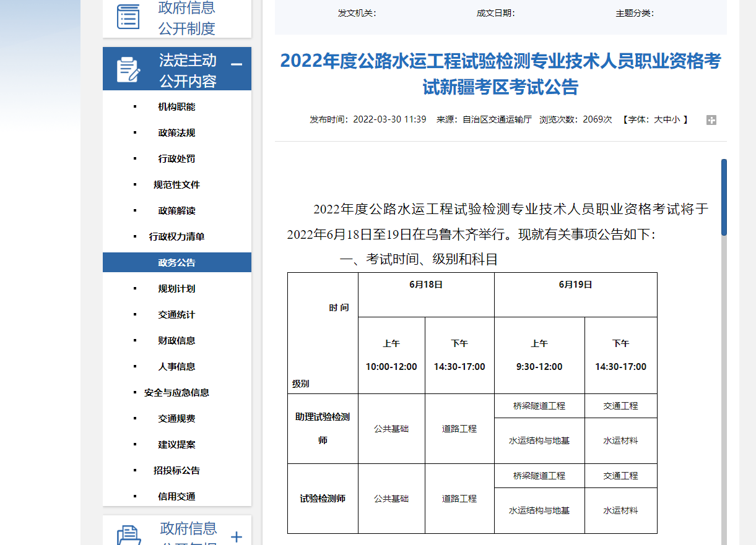Screen dimensions: 756x545
Task: Click the article title 2022年度公路水运工程试验检测
Action: (501, 74)
